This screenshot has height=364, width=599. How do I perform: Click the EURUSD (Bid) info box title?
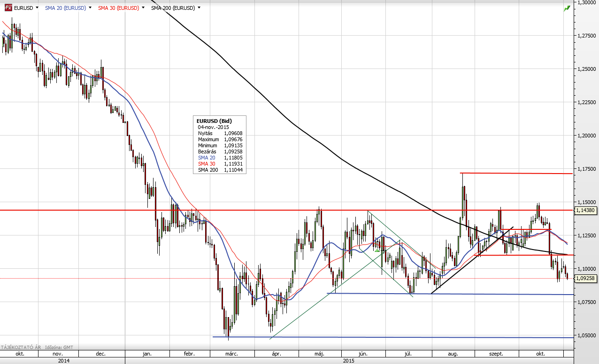214,121
